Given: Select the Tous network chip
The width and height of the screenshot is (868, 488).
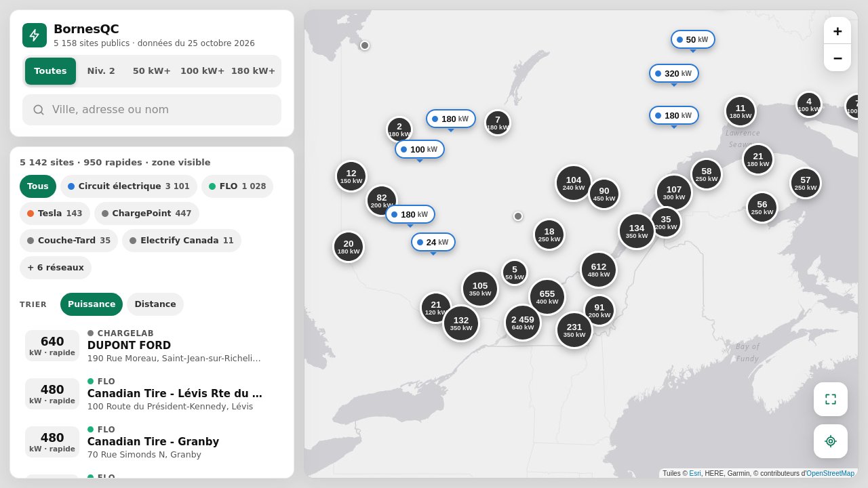Looking at the screenshot, I should pos(38,186).
